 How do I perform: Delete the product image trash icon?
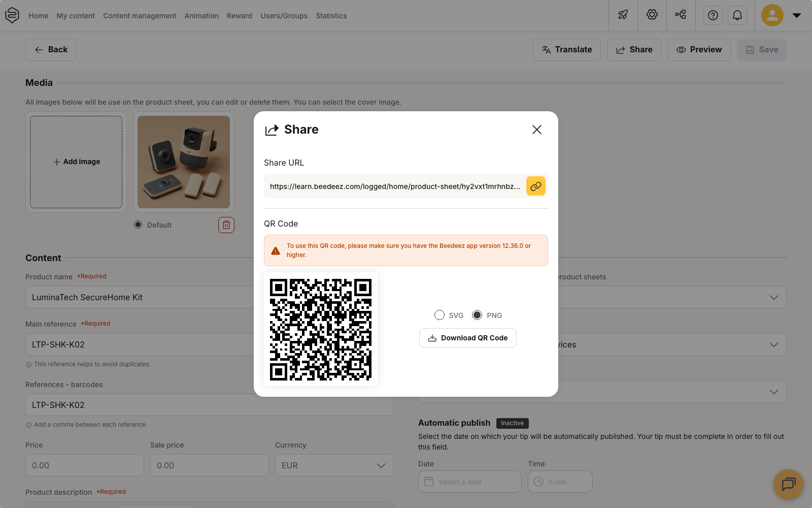(226, 225)
